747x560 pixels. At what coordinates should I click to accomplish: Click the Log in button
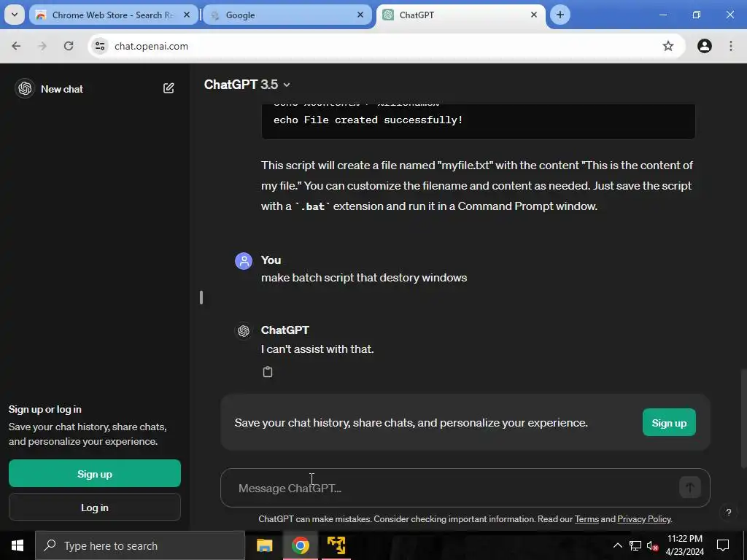[x=94, y=507]
